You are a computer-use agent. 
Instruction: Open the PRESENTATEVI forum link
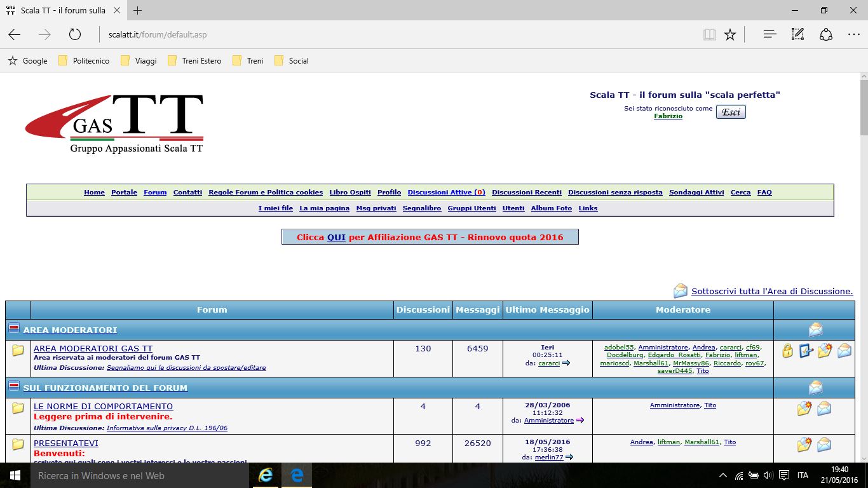coord(66,443)
